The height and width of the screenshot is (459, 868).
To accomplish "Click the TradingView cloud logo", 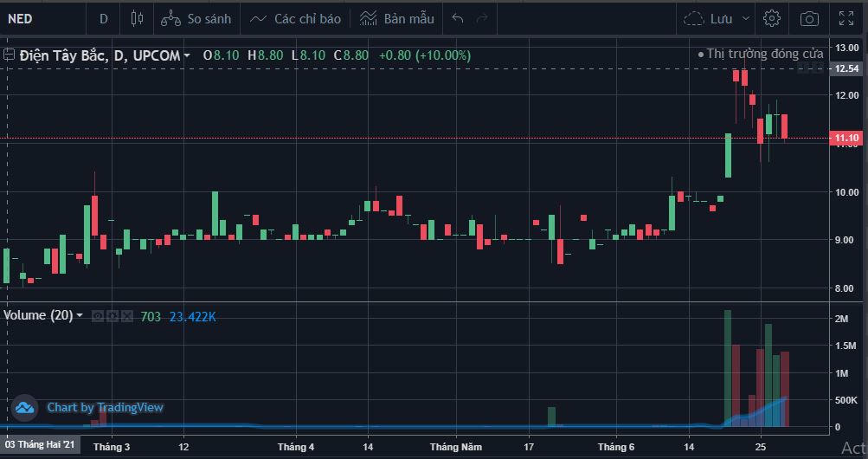I will click(x=24, y=407).
